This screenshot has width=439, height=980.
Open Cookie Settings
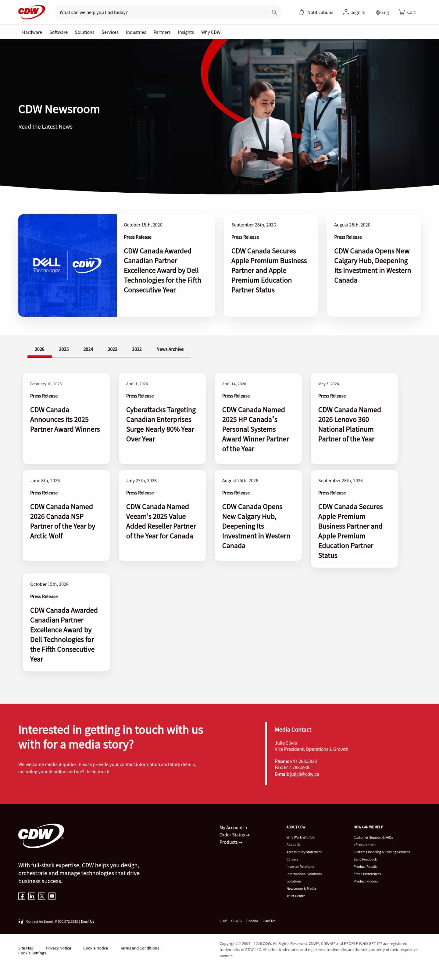point(32,953)
